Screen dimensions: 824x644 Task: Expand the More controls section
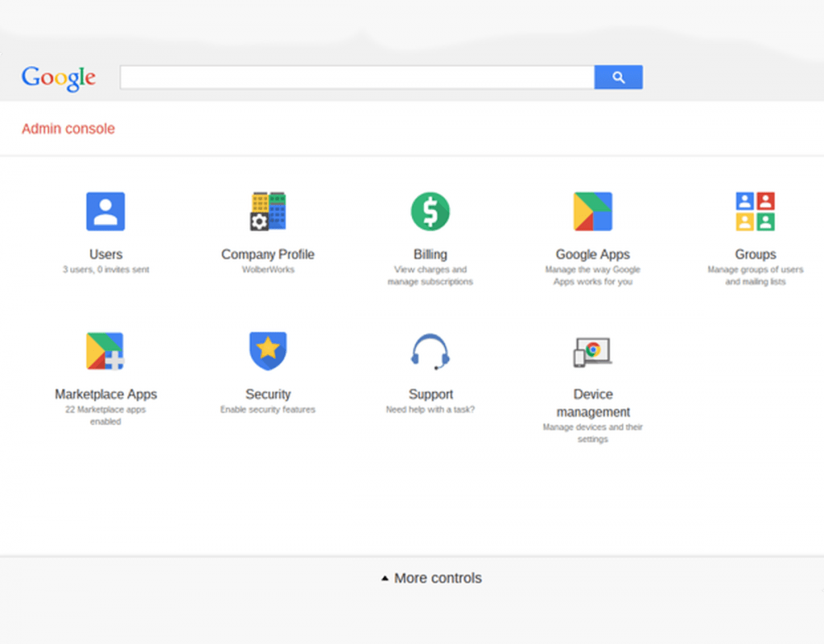tap(438, 578)
